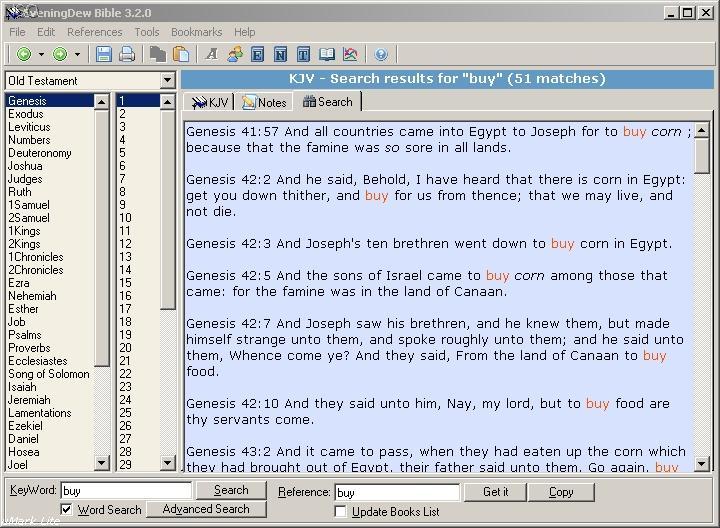The height and width of the screenshot is (528, 720).
Task: Click the Genesis 42:10 search result
Action: point(428,411)
